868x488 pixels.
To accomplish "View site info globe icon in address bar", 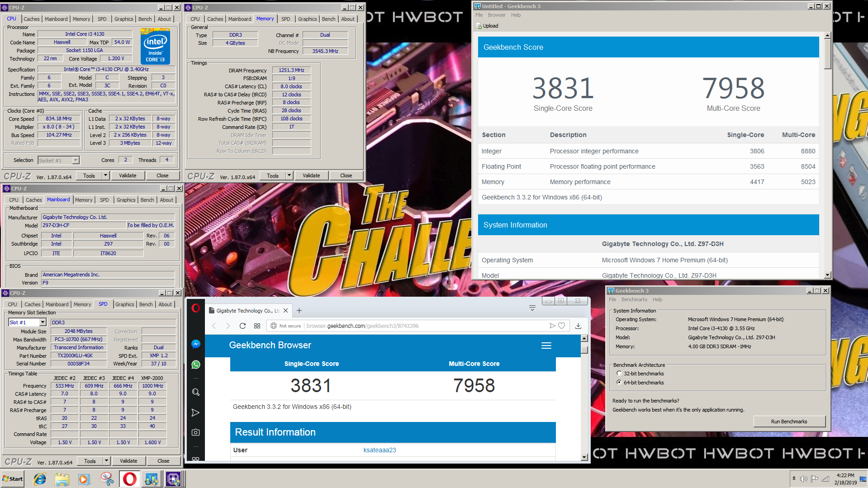I will click(x=274, y=326).
